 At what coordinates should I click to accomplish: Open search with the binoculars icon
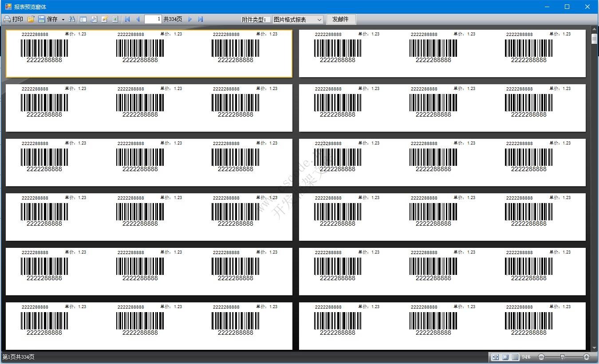72,20
